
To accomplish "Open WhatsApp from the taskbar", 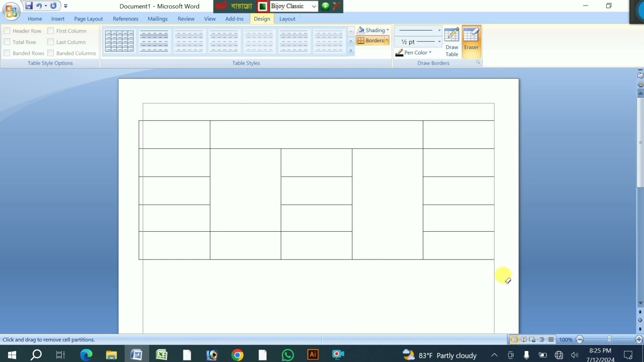I will pyautogui.click(x=287, y=355).
